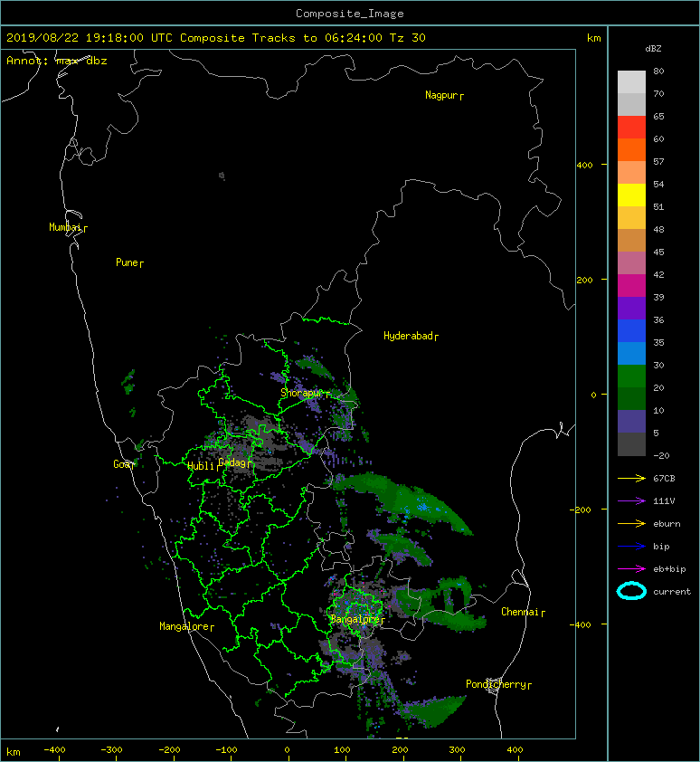Click the 'eburn' legend label text
The image size is (700, 762).
(667, 524)
